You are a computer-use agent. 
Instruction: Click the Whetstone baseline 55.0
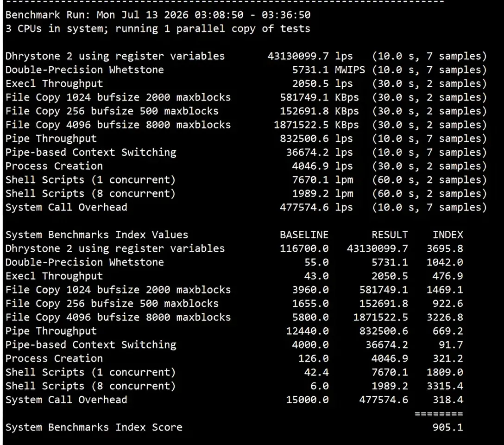click(316, 262)
